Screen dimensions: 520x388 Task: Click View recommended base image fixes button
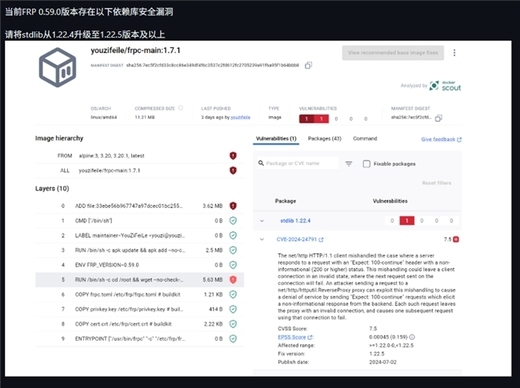coord(393,53)
